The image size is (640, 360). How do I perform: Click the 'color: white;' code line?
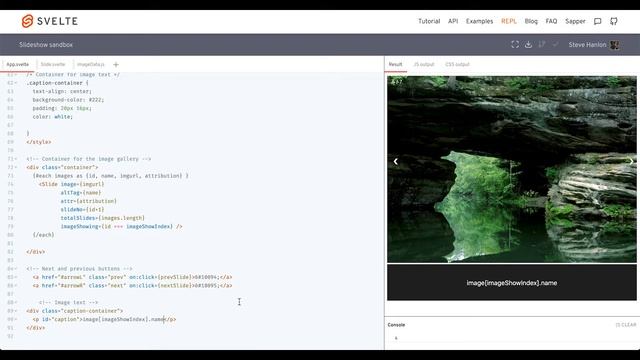pos(53,117)
